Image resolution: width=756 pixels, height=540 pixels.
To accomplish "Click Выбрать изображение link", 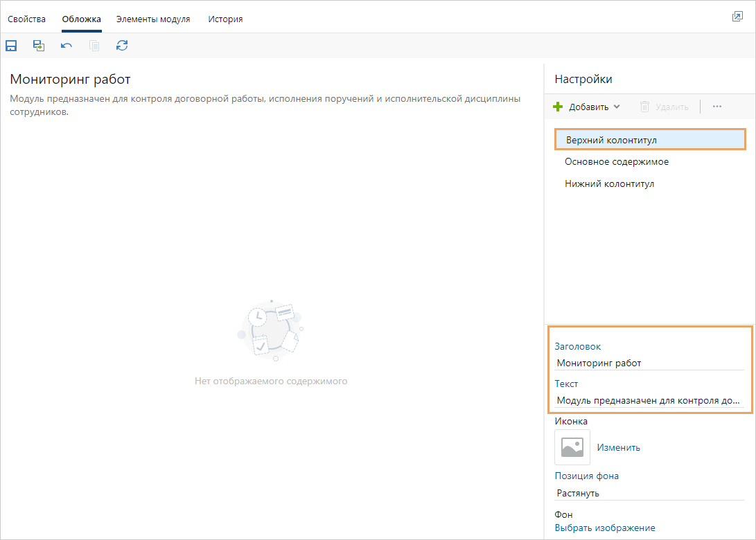I will (x=605, y=528).
